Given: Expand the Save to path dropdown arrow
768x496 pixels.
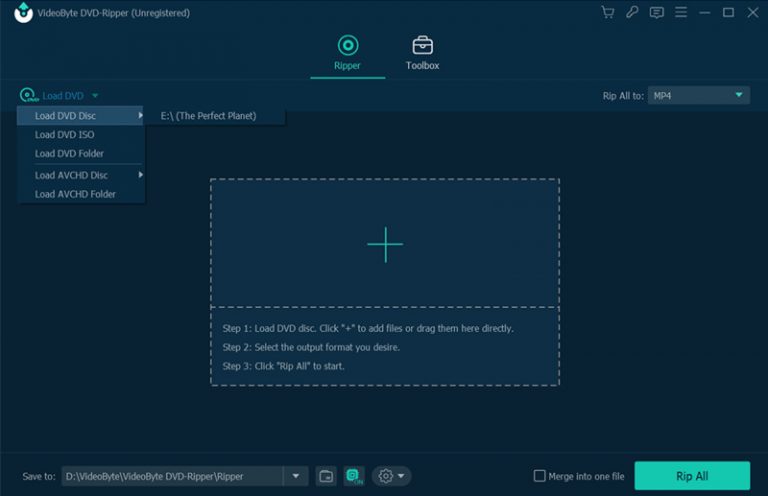Looking at the screenshot, I should 296,476.
